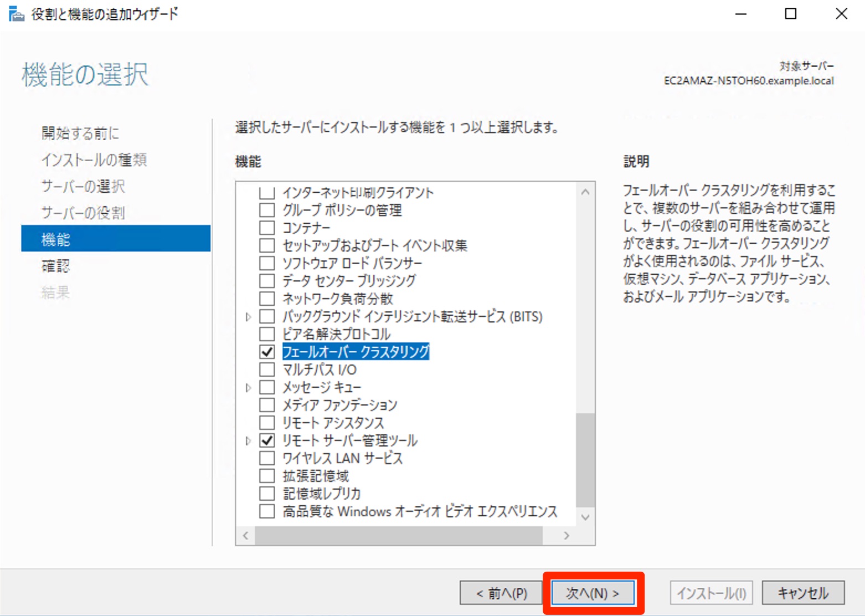The height and width of the screenshot is (616, 865).
Task: Click the vertical scrollbar thumb of feature list
Action: pyautogui.click(x=585, y=460)
